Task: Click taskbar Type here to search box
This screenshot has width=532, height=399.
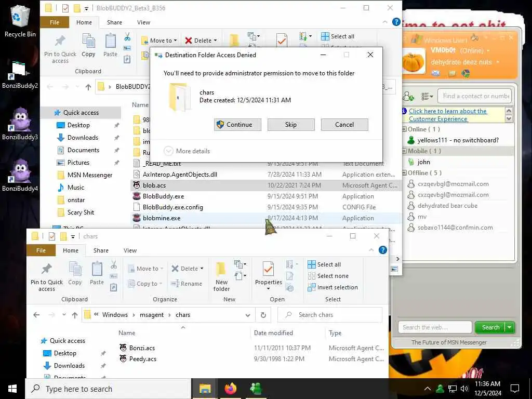Action: click(108, 389)
